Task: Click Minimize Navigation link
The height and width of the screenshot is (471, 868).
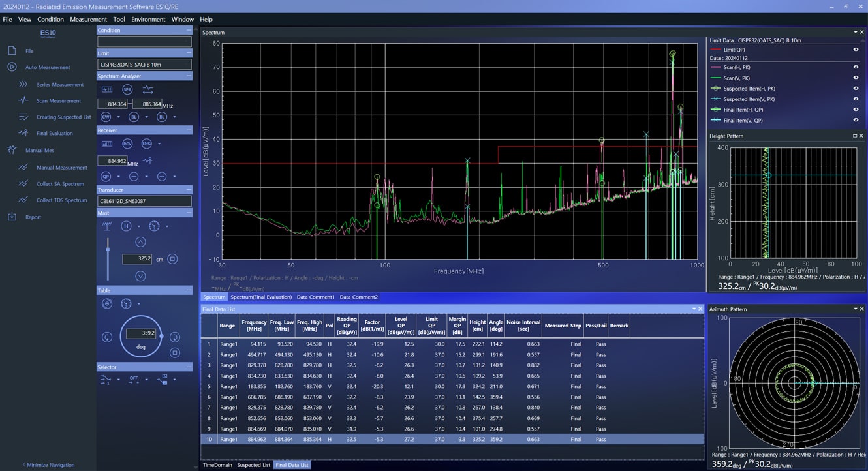Action: click(x=49, y=465)
